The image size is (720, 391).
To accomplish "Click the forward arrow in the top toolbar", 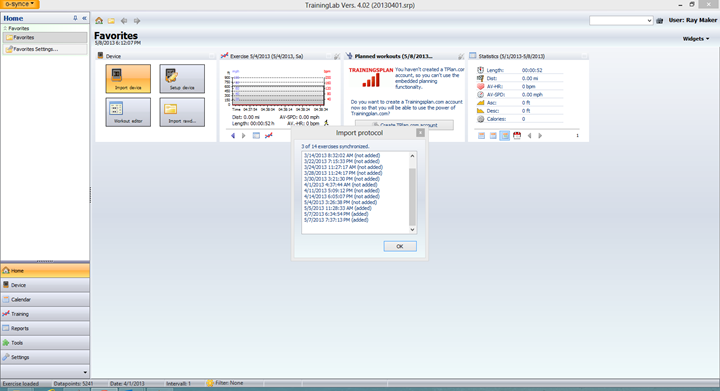I will [137, 21].
